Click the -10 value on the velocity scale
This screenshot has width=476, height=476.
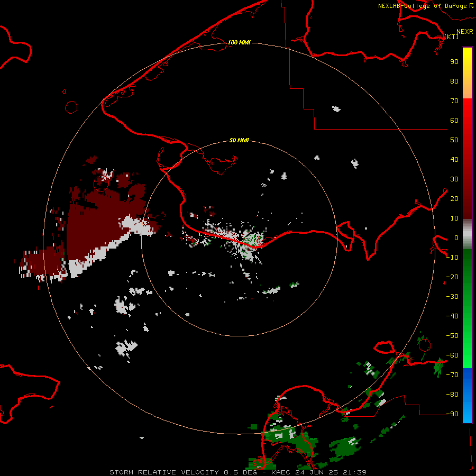[x=452, y=258]
